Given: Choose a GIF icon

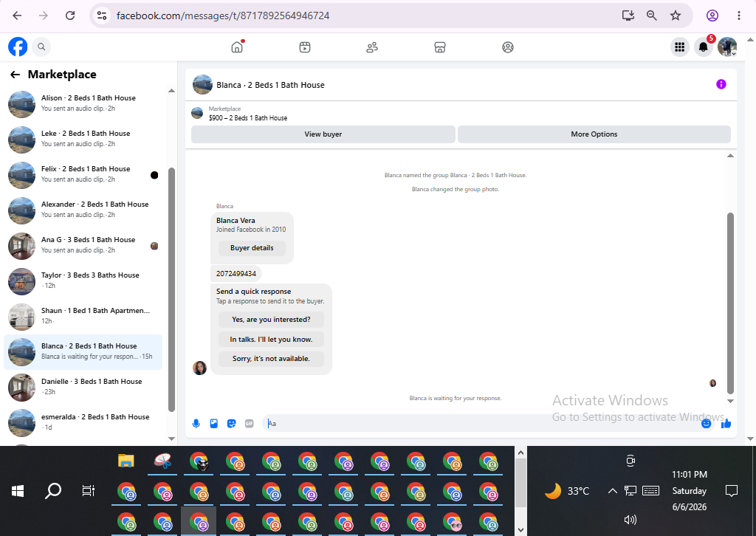Looking at the screenshot, I should click(250, 424).
